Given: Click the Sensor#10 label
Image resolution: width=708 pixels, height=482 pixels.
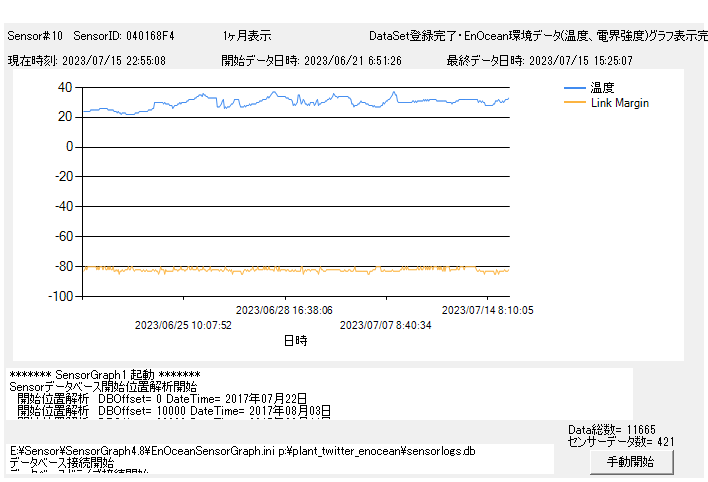Looking at the screenshot, I should click(x=35, y=36).
